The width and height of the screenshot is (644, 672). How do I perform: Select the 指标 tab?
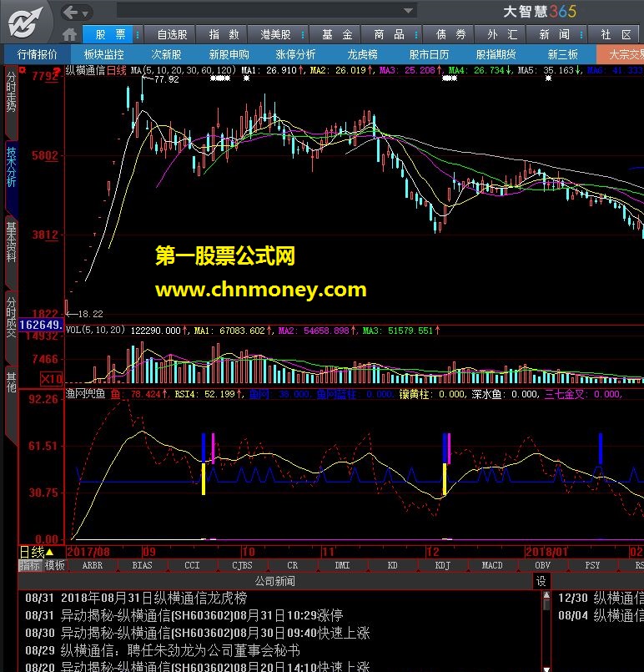[x=29, y=565]
